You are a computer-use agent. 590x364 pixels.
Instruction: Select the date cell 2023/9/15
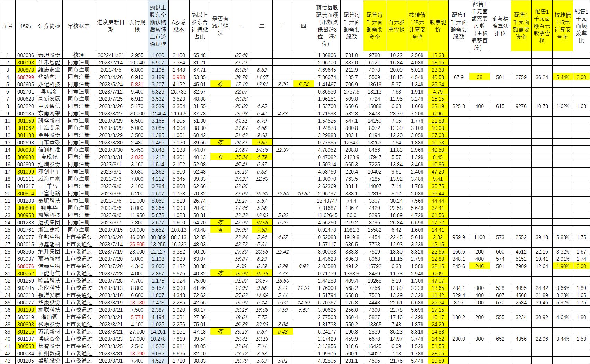click(x=111, y=230)
